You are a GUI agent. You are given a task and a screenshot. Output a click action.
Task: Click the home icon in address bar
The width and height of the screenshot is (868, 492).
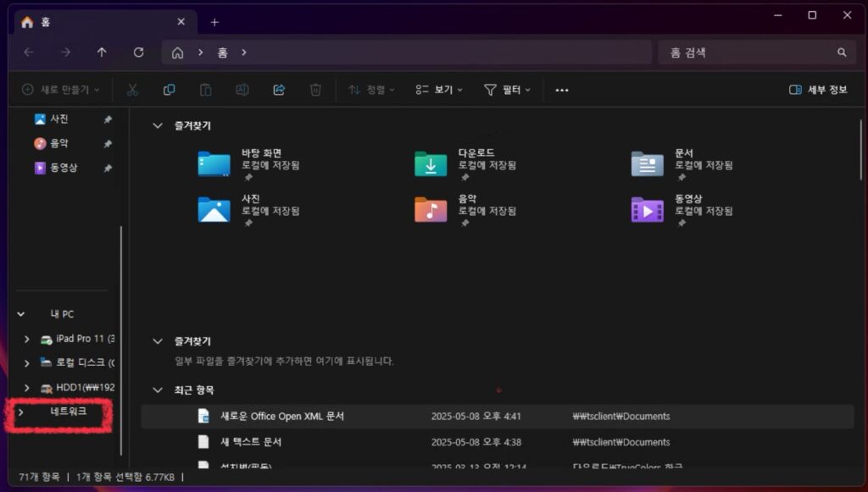(x=177, y=53)
